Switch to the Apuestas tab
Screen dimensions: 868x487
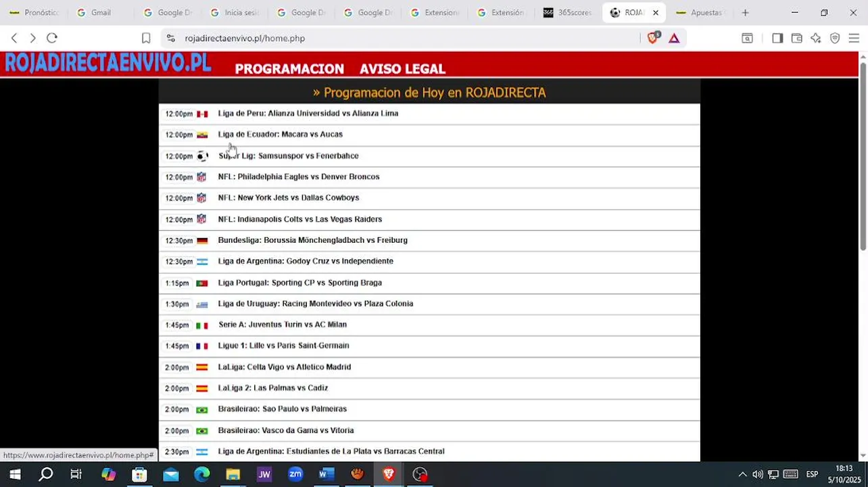(x=700, y=12)
